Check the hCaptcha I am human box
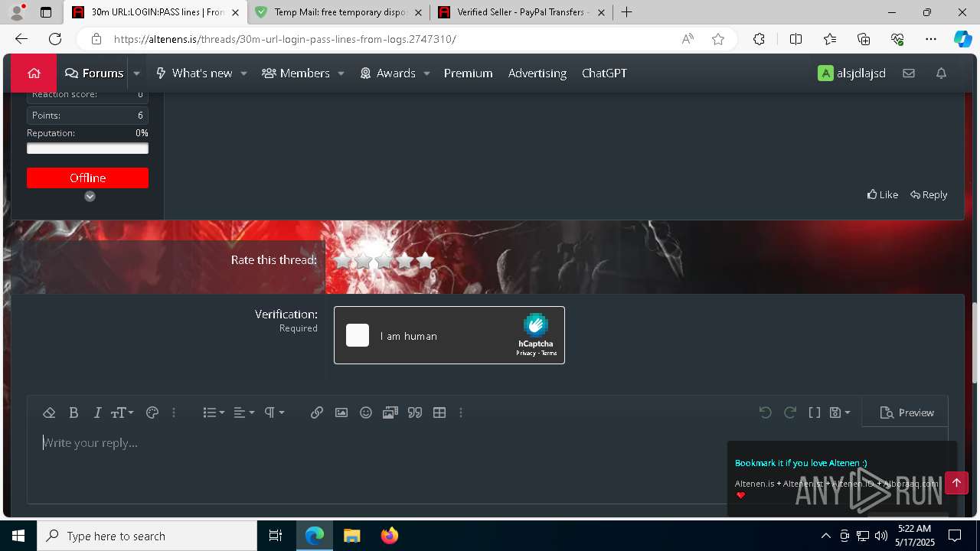 pyautogui.click(x=358, y=335)
